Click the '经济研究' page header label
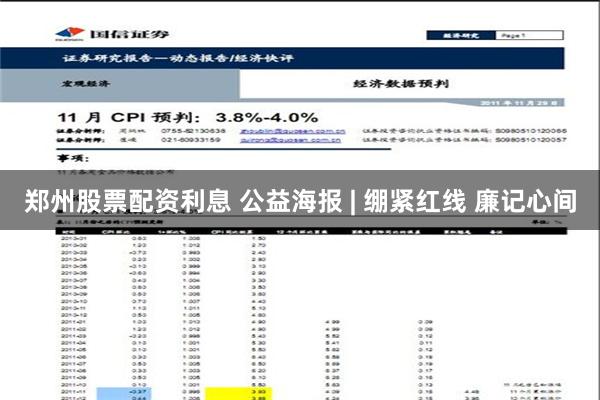The image size is (600, 400). tap(461, 36)
